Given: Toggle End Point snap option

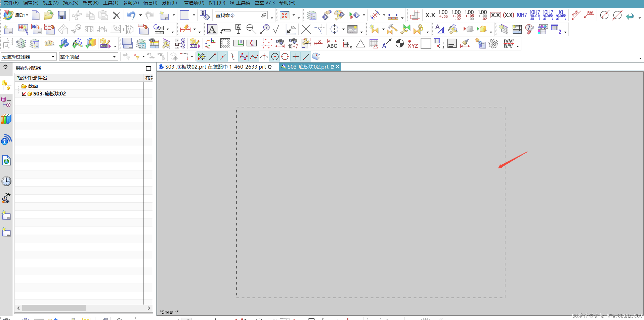Looking at the screenshot, I should tap(212, 56).
